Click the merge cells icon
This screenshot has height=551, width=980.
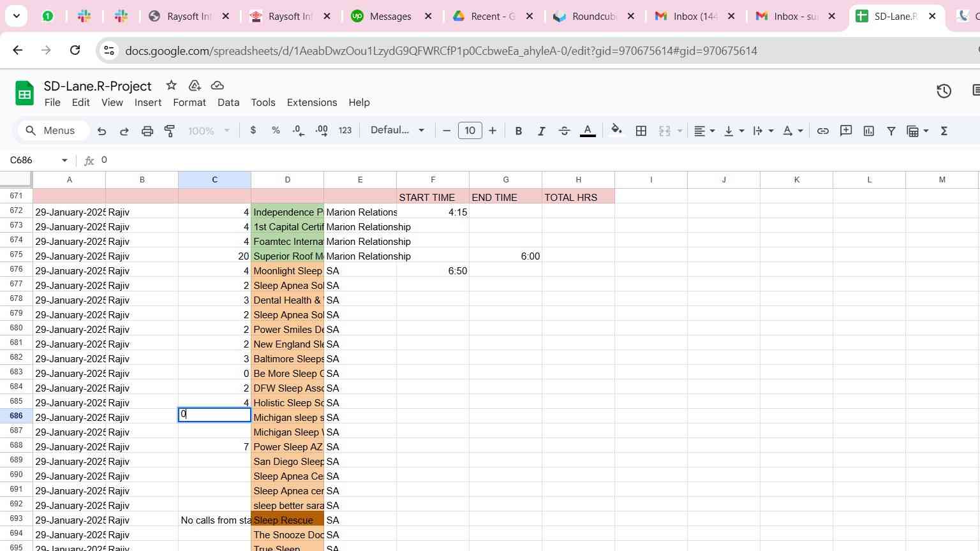665,131
